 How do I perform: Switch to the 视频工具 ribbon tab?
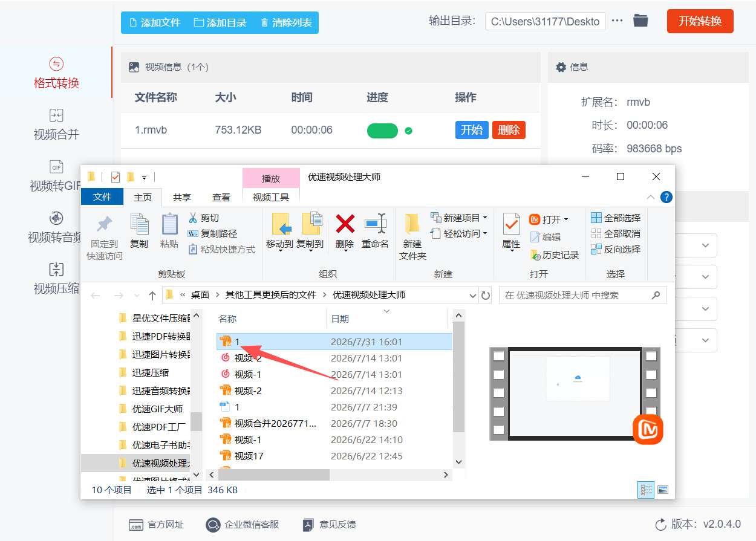click(x=271, y=197)
